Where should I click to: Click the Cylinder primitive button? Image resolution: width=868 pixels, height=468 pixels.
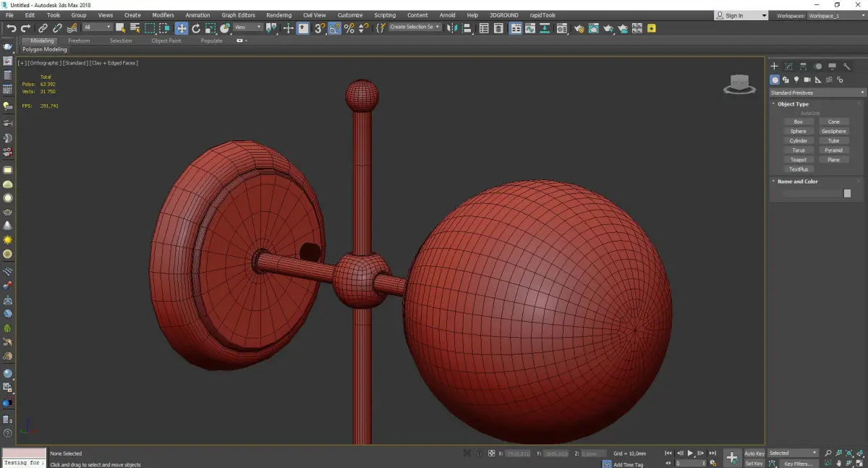click(x=798, y=141)
